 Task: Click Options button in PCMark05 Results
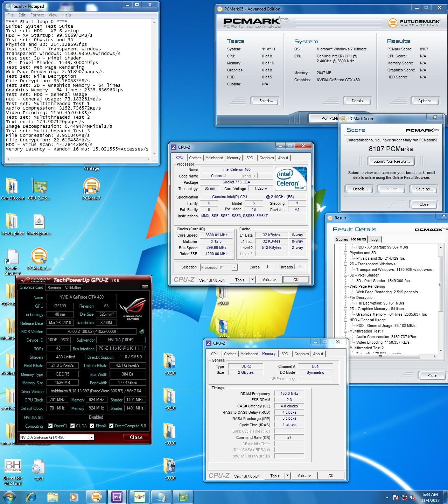[x=426, y=101]
